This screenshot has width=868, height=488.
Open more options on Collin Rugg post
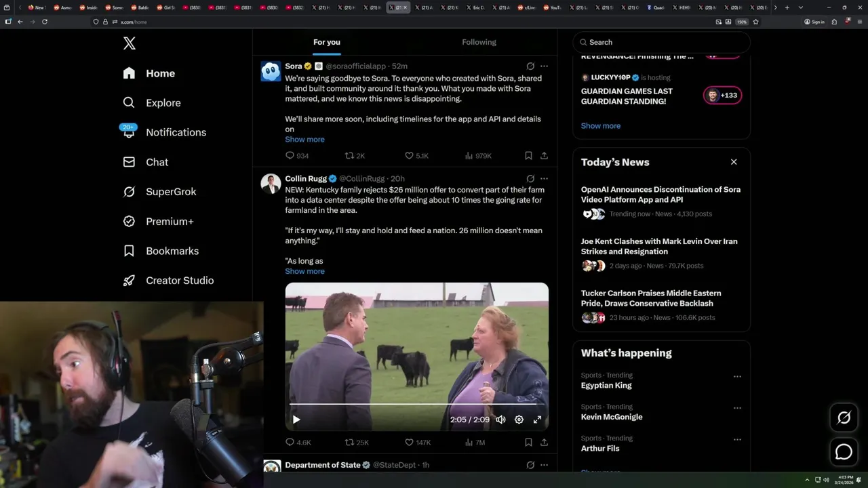544,179
